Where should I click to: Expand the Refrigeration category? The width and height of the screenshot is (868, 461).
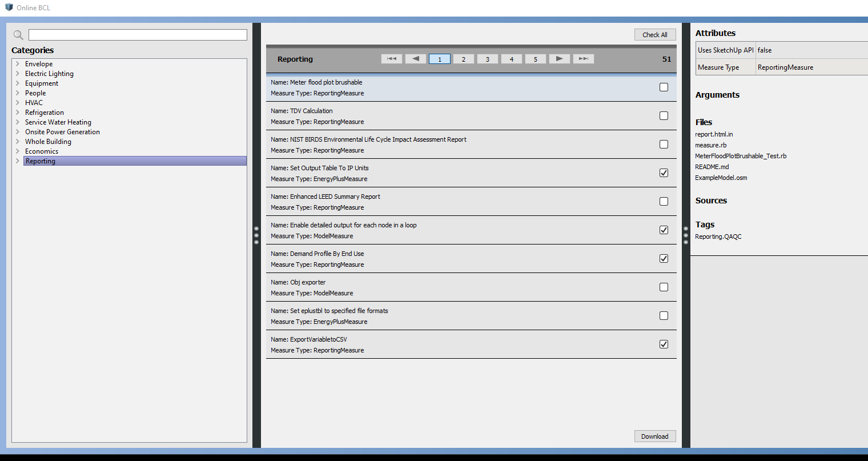[x=18, y=113]
